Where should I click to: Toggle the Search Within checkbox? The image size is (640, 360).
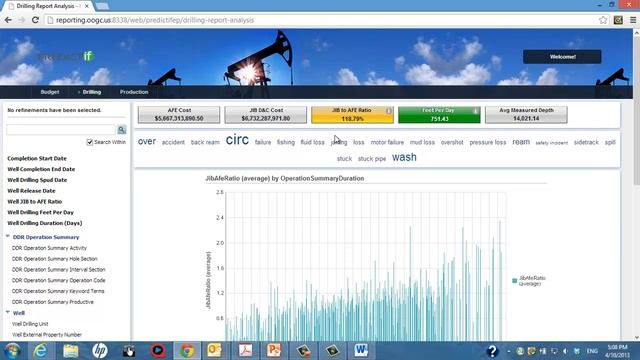(x=90, y=142)
